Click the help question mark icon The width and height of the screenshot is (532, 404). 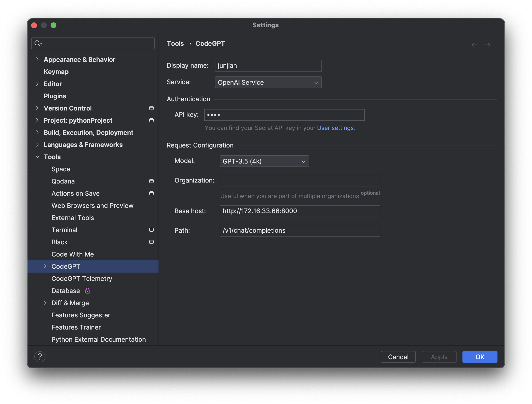[40, 357]
